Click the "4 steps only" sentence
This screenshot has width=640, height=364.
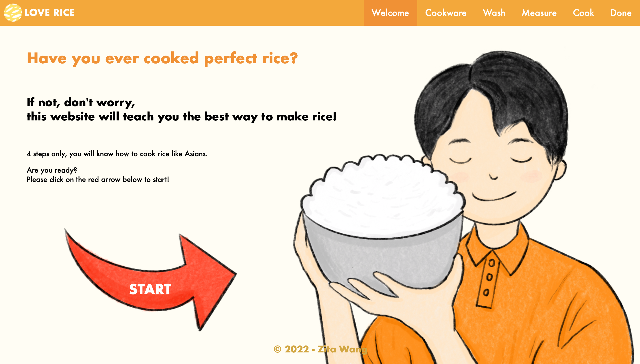(x=117, y=154)
